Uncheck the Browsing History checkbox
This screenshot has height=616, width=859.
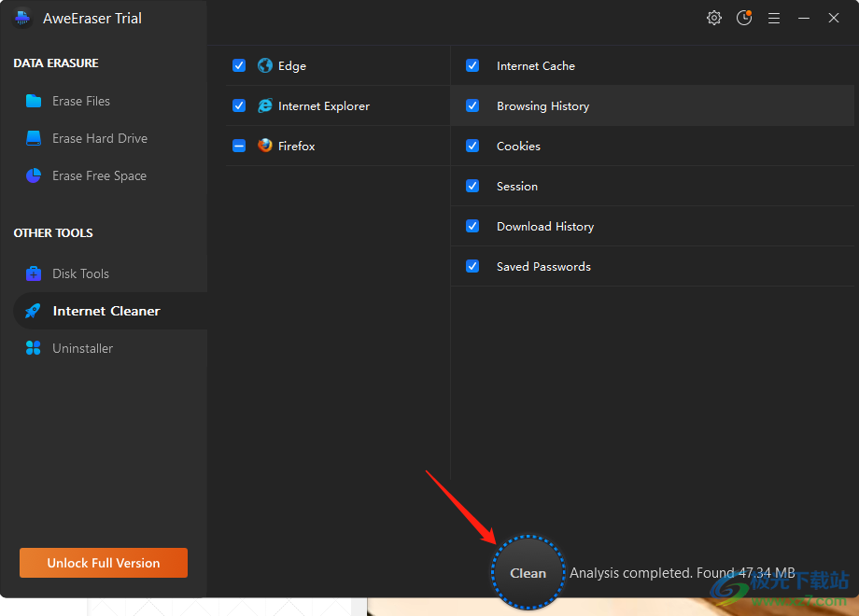tap(472, 105)
